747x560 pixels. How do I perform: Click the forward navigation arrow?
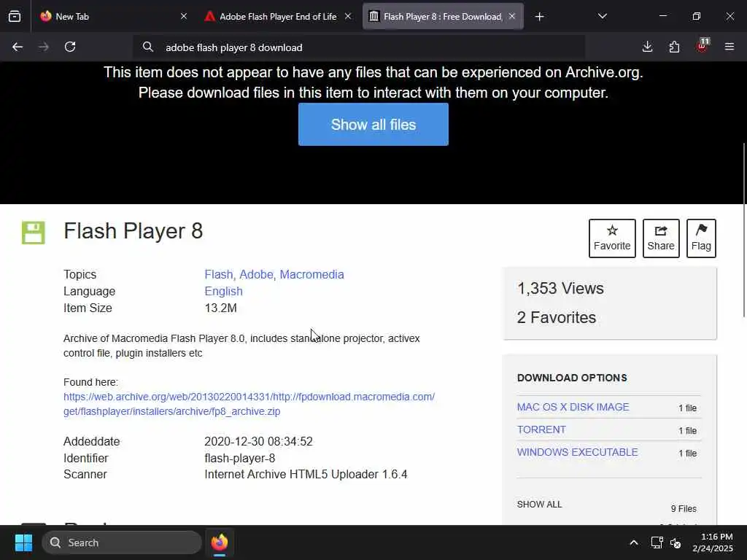(x=43, y=47)
